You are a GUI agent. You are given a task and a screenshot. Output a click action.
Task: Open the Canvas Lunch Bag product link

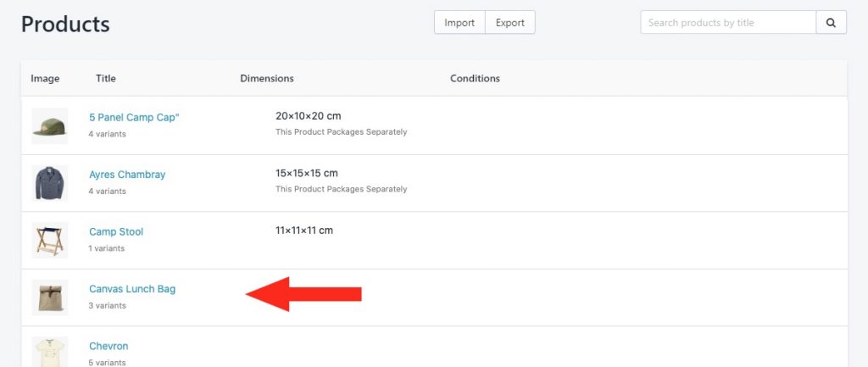point(132,289)
